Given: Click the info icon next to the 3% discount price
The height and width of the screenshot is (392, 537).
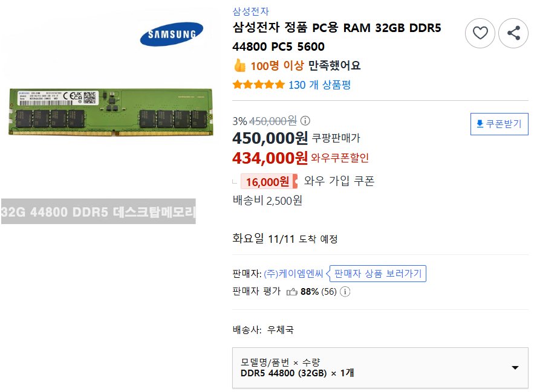Looking at the screenshot, I should pos(305,121).
